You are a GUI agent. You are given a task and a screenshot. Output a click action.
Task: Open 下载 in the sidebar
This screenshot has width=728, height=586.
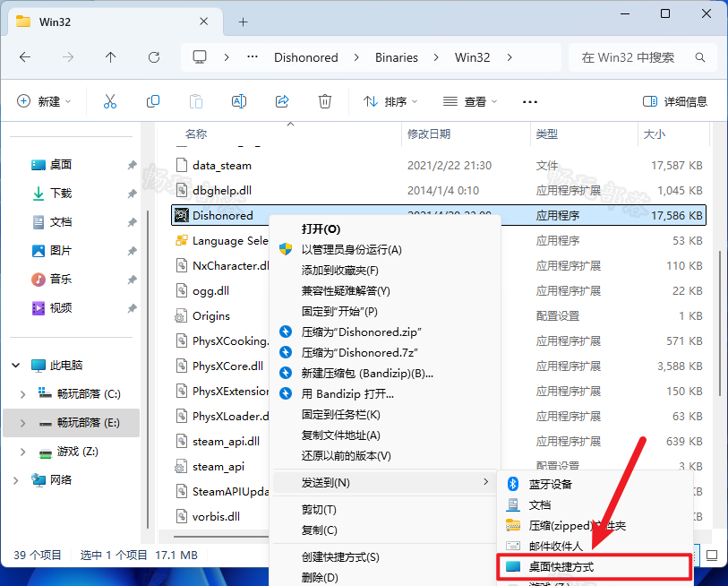60,194
